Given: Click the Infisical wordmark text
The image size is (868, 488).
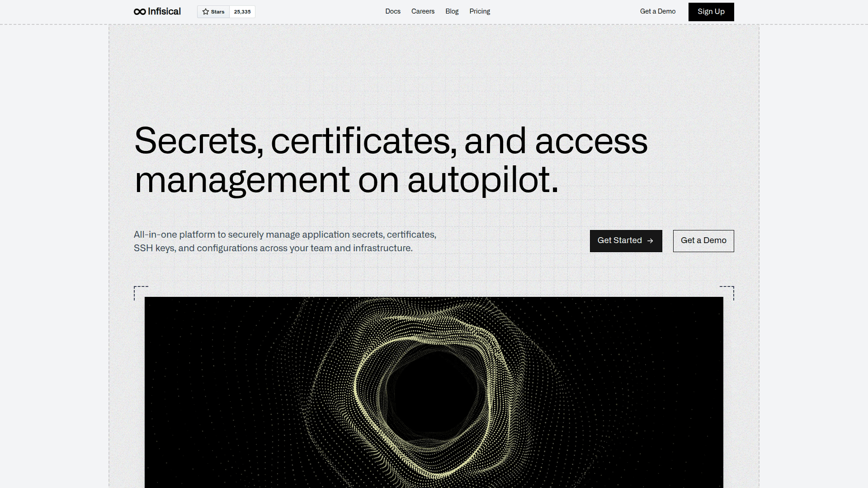Looking at the screenshot, I should tap(164, 11).
